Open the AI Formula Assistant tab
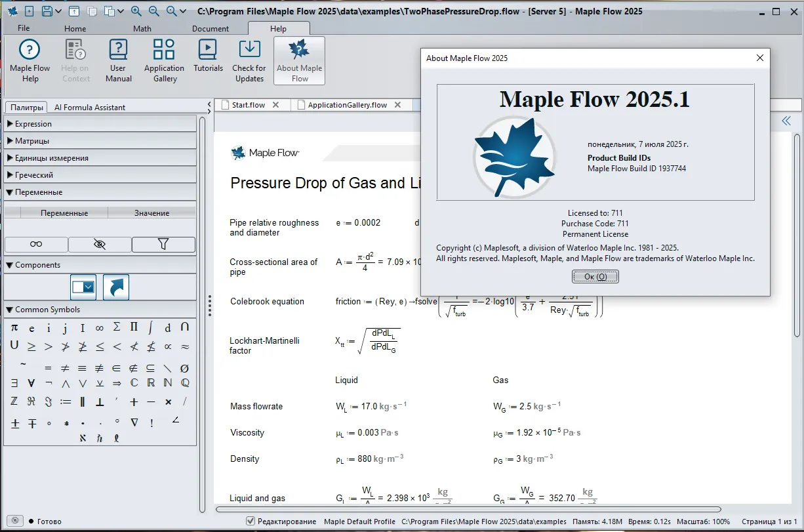 tap(90, 107)
